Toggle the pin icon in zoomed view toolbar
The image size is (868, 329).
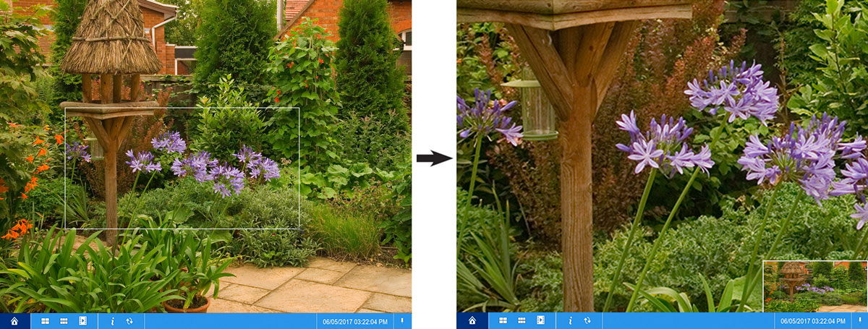click(859, 320)
